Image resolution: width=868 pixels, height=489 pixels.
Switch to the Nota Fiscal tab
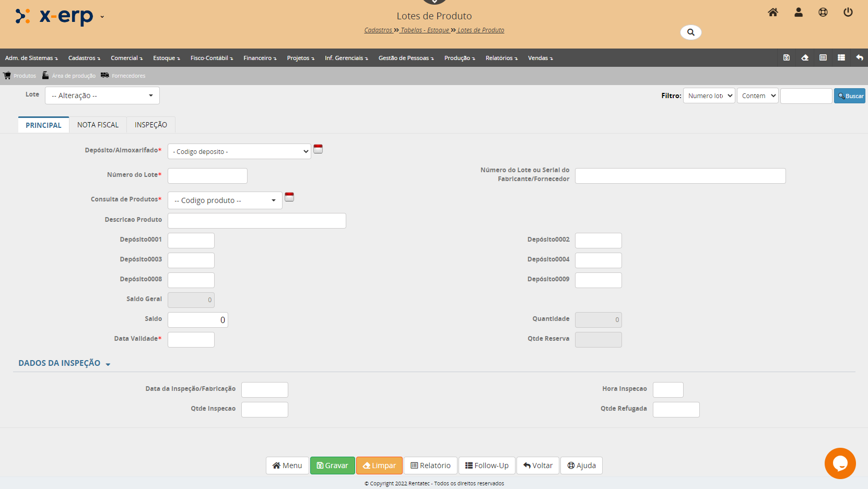tap(98, 125)
